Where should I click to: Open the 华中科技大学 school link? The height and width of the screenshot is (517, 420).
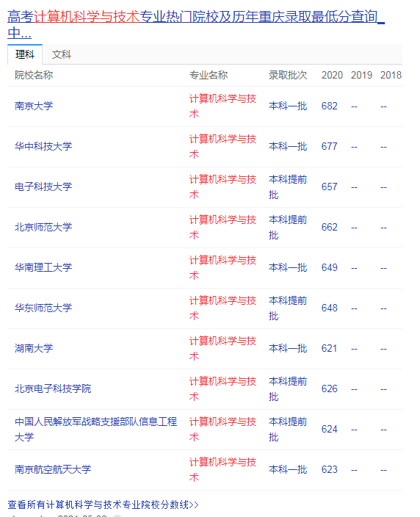43,146
